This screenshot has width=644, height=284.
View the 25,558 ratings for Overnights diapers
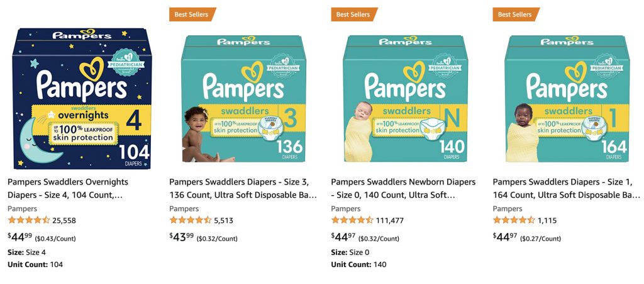pyautogui.click(x=65, y=220)
